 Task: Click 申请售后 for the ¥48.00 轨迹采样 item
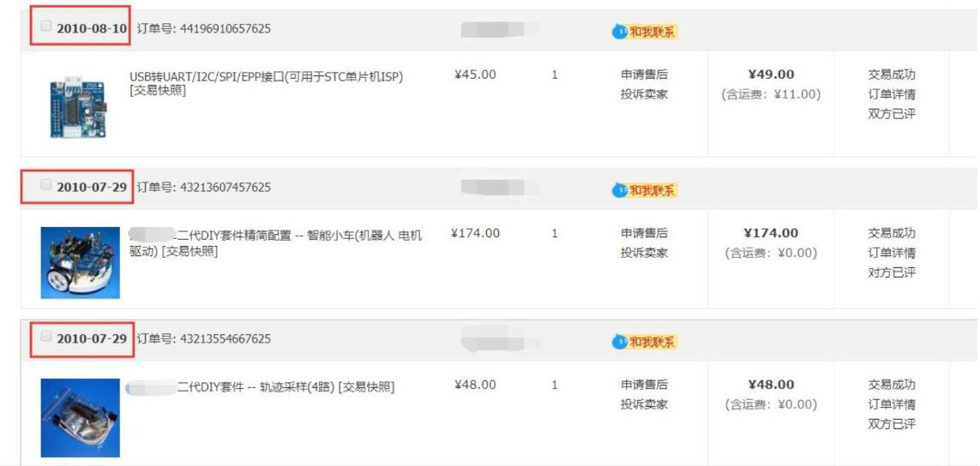[644, 385]
